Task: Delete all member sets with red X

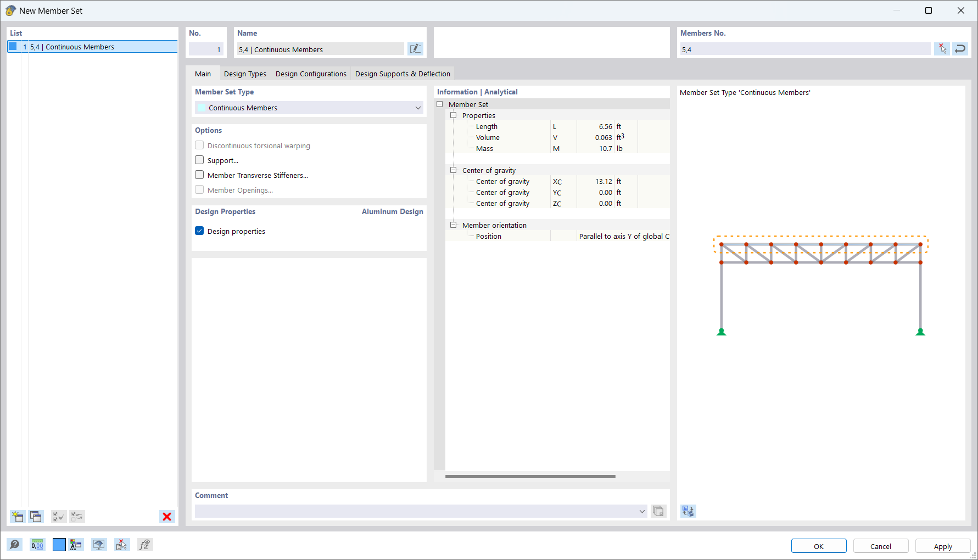Action: (x=167, y=517)
